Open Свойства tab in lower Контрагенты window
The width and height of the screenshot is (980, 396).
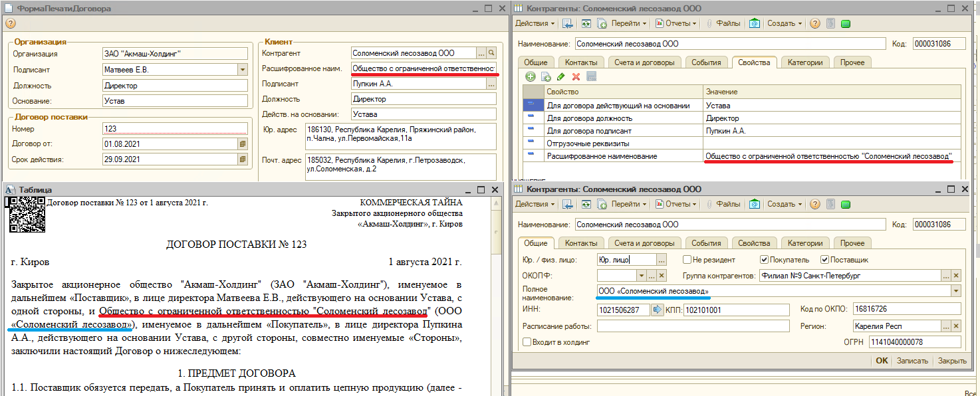click(754, 243)
